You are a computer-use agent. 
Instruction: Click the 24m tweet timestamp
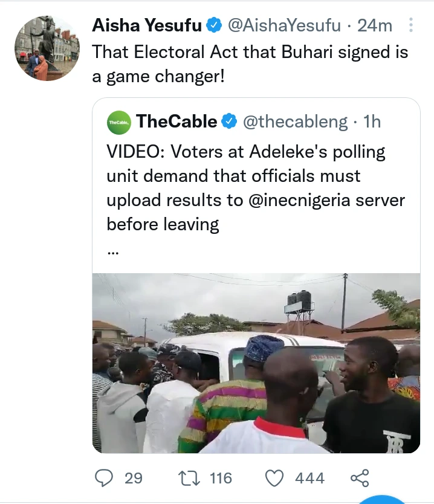375,25
